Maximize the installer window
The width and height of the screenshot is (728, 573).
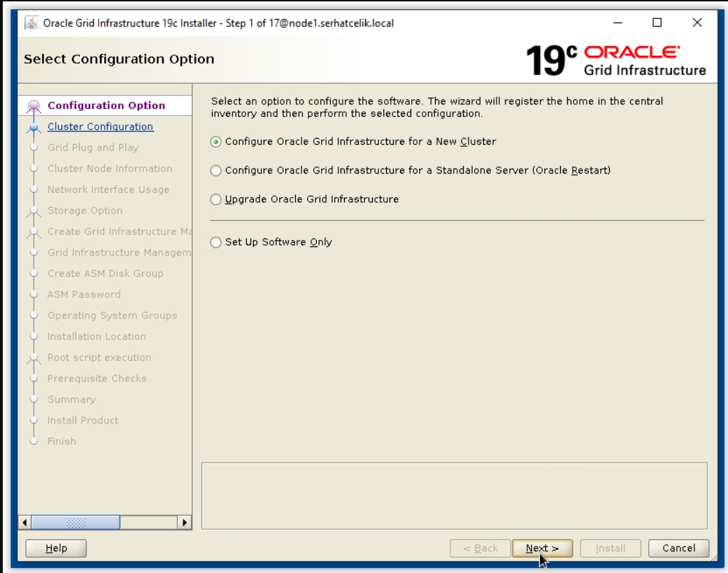click(x=657, y=23)
